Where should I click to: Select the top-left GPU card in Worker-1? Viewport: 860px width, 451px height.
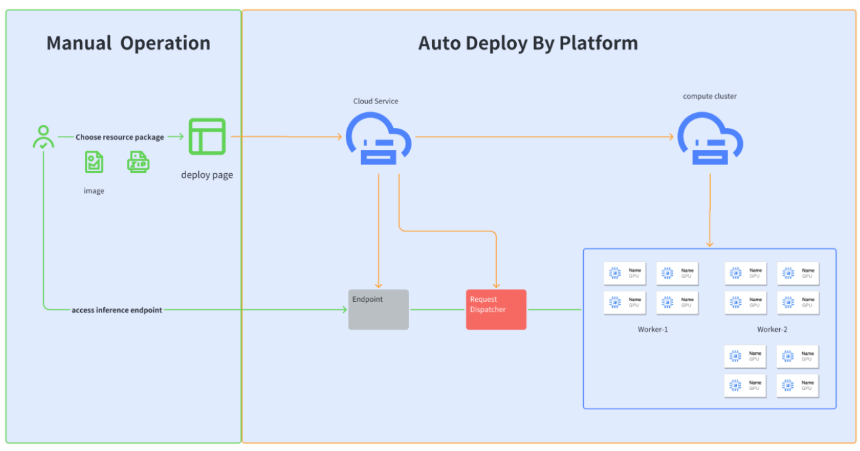[x=625, y=273]
